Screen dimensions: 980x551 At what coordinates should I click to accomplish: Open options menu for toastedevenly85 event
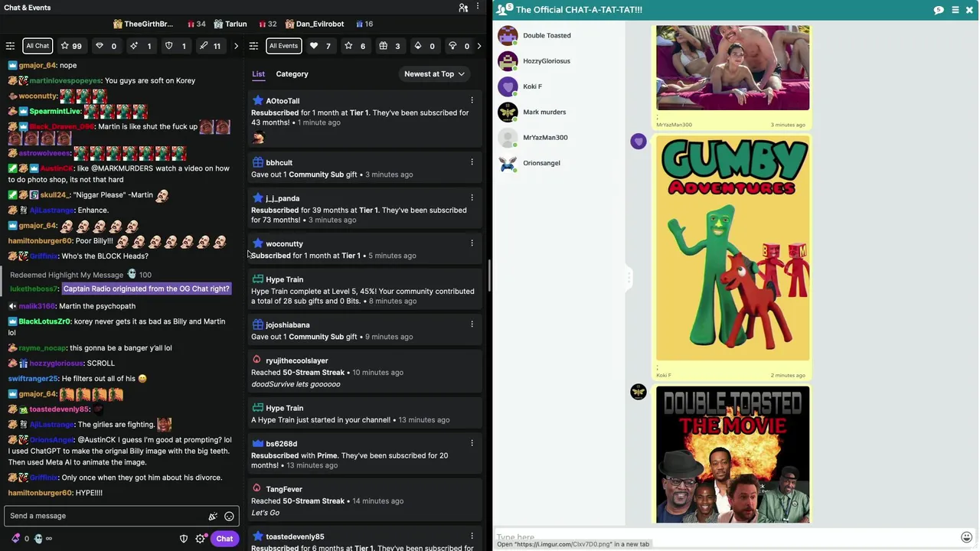pos(472,536)
